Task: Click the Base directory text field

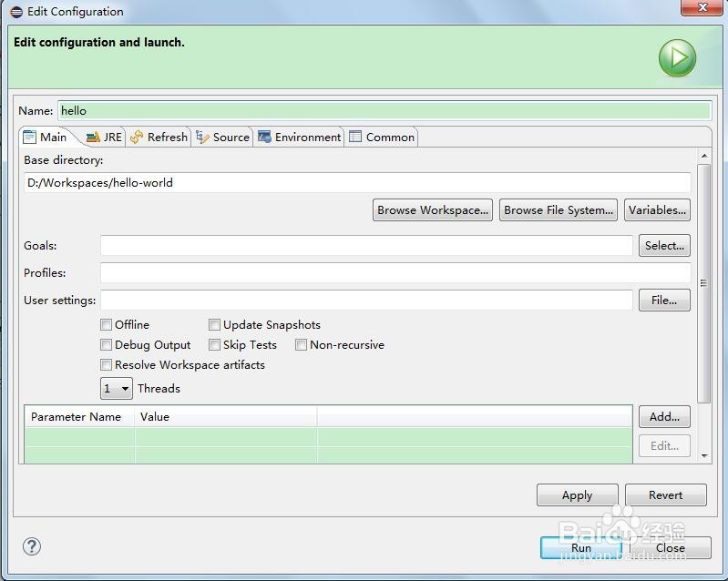Action: pyautogui.click(x=357, y=183)
